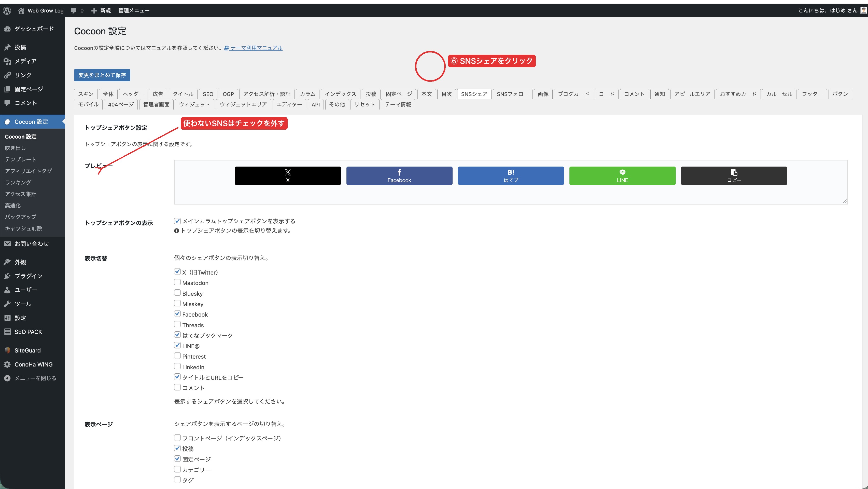Open SEO PACK in the sidebar
Image resolution: width=868 pixels, height=489 pixels.
[32, 332]
